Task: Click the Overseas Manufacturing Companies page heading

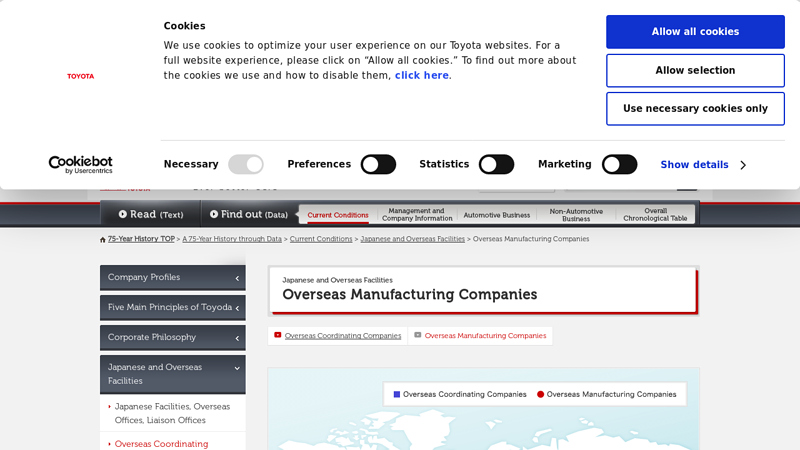Action: coord(410,295)
